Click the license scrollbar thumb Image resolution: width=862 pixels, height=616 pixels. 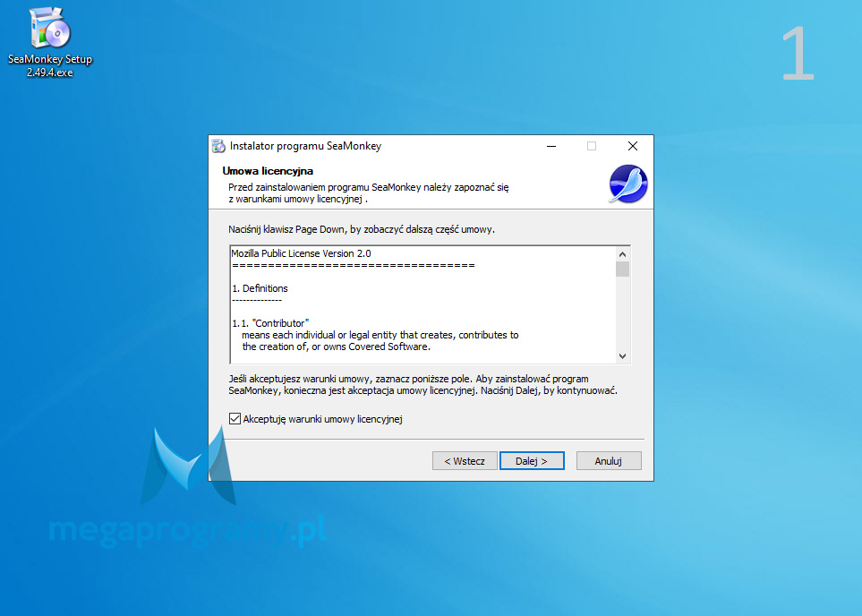coord(622,269)
